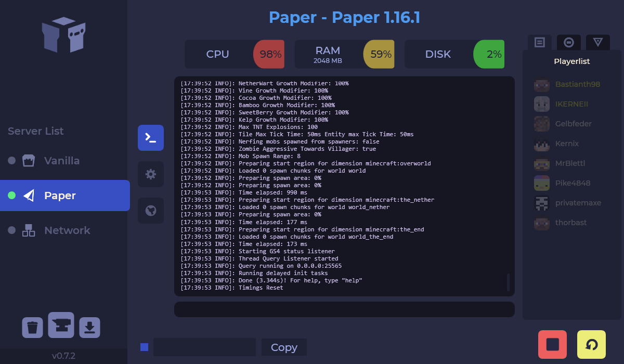
Task: Click Gelbfeder's avatar head
Action: pos(542,124)
